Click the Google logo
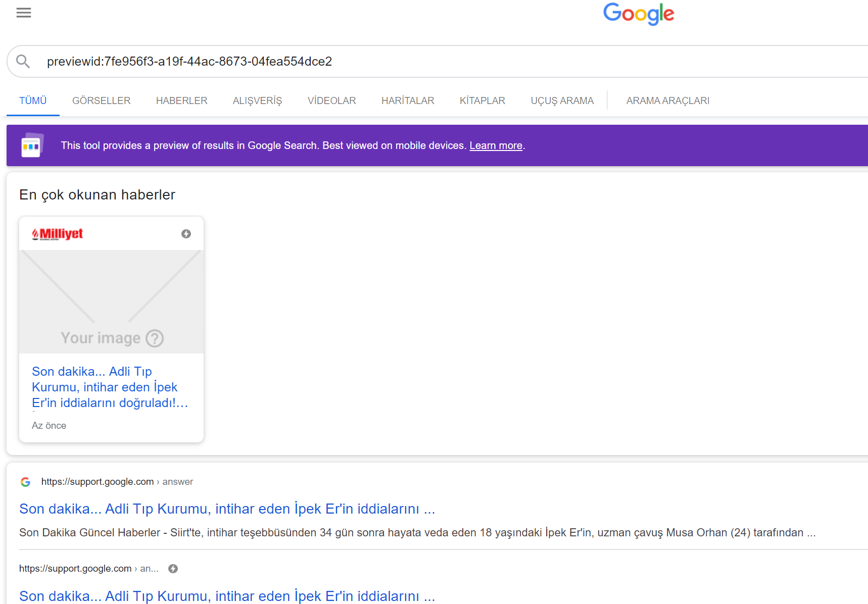 click(x=638, y=14)
